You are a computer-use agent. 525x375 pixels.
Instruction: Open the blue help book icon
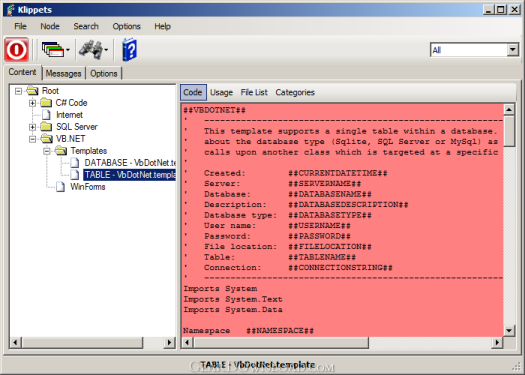click(x=130, y=50)
